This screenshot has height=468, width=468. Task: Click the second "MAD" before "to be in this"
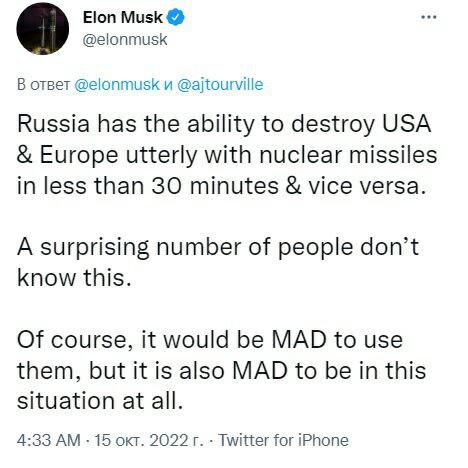coord(260,370)
